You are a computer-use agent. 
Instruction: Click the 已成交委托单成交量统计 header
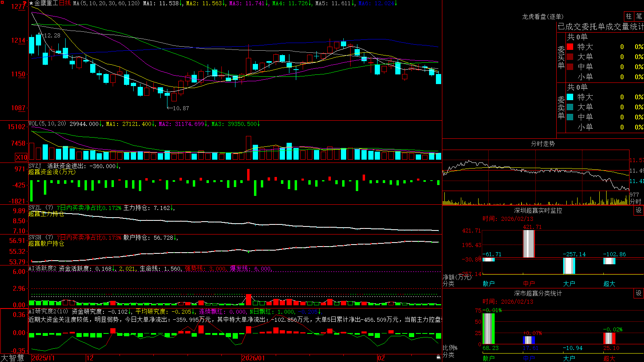click(601, 27)
